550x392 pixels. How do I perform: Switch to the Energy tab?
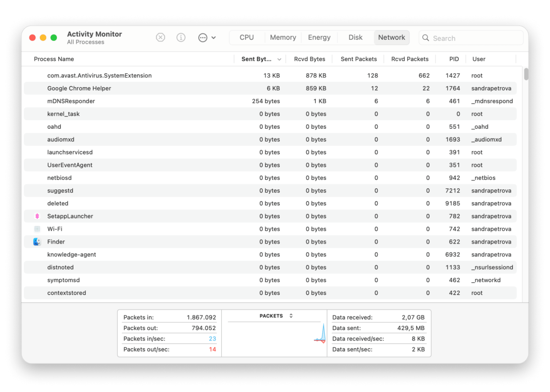(x=319, y=37)
